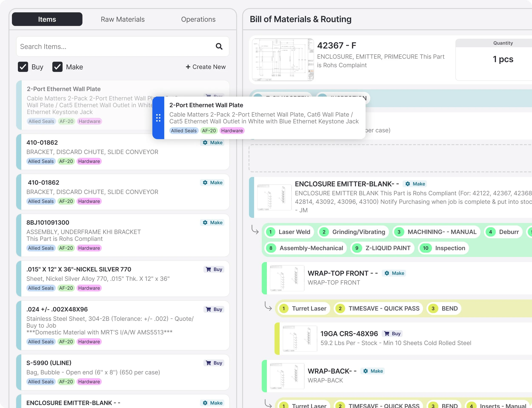Click Hardware tag on the .024 +/- .002X48X96 card
Viewport: 532px width, 408px height.
[89, 342]
